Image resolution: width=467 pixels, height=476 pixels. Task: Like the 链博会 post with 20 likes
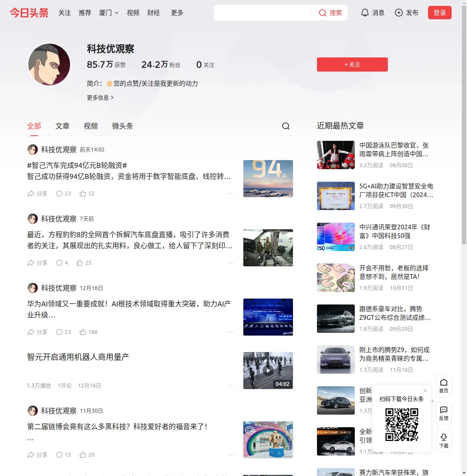coord(87,455)
